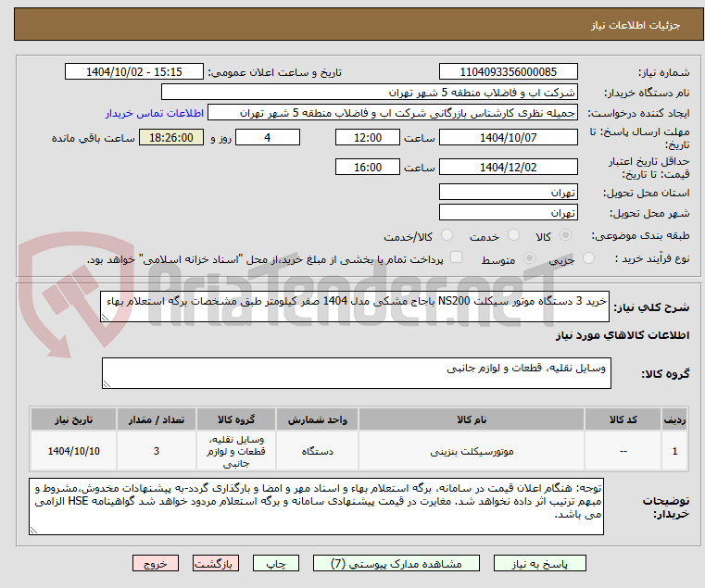This screenshot has height=588, width=705.
Task: Click the واحد شمارش column header
Action: 318,419
